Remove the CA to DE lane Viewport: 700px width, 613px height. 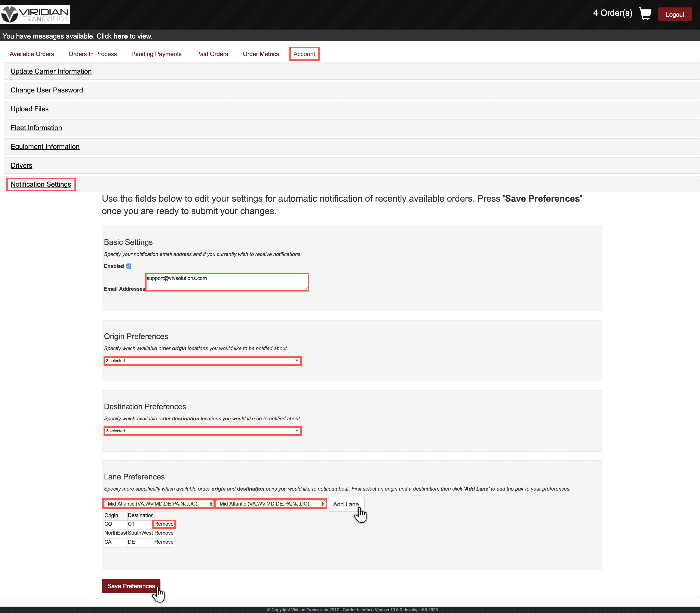[x=164, y=542]
